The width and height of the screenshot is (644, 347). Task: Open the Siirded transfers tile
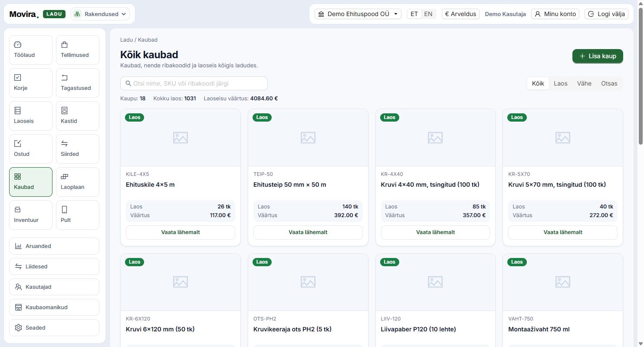coord(78,149)
